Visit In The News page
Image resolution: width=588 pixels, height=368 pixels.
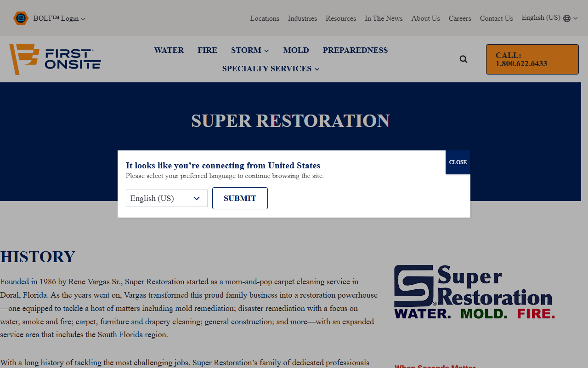coord(384,18)
